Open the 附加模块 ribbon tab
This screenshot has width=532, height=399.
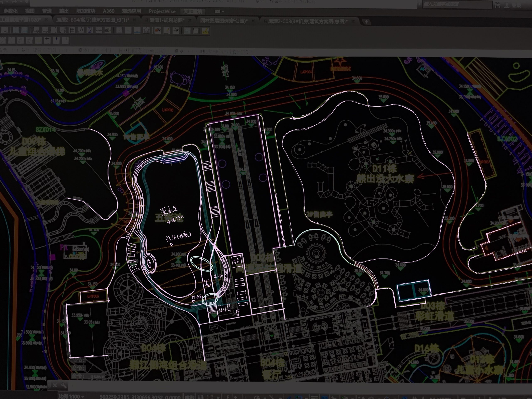pos(85,11)
